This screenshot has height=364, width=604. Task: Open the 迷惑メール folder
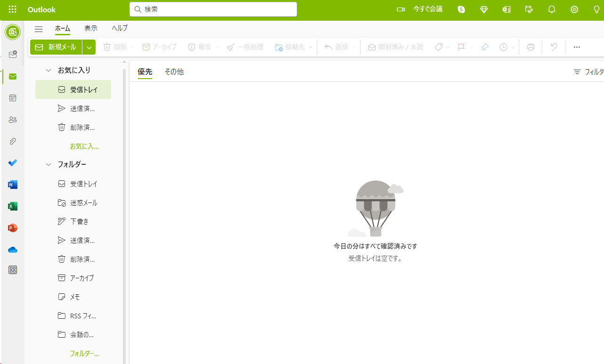coord(83,202)
